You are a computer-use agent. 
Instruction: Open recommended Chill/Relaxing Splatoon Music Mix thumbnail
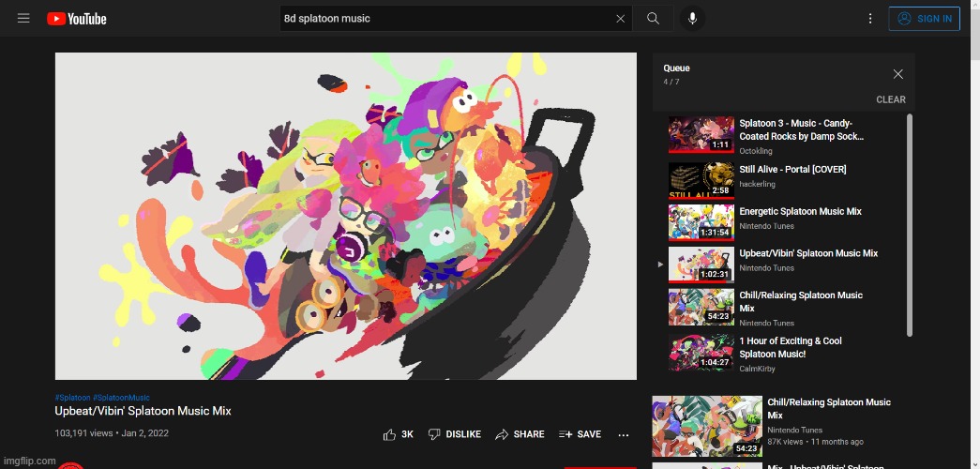tap(707, 426)
